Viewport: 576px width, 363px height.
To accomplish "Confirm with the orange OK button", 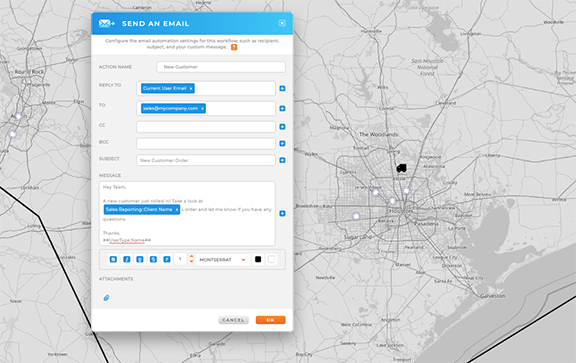I will click(x=270, y=320).
